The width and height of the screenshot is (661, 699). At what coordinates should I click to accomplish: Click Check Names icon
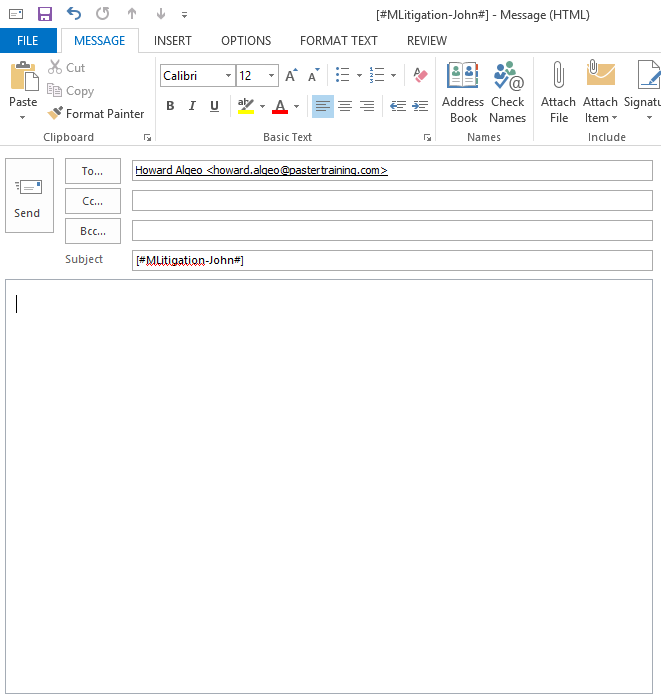(507, 93)
